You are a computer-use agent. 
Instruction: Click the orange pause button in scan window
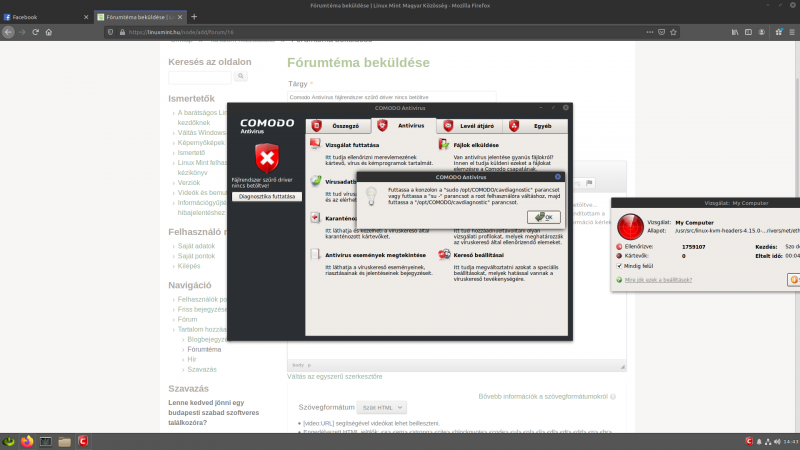tap(794, 280)
